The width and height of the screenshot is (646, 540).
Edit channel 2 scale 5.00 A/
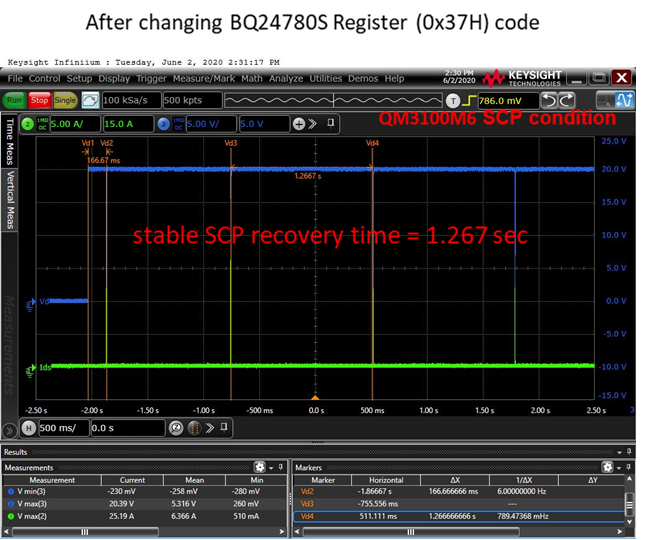(x=75, y=124)
